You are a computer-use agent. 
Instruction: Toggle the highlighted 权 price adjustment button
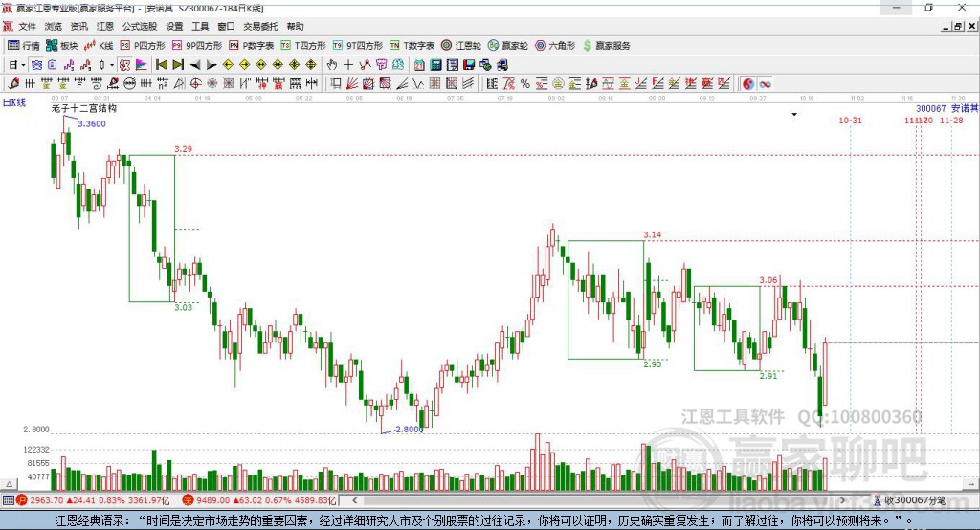[125, 65]
